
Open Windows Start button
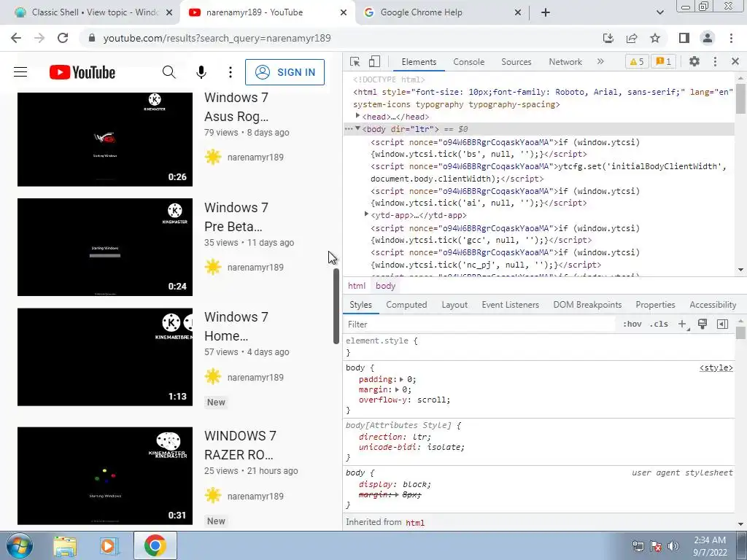click(19, 545)
